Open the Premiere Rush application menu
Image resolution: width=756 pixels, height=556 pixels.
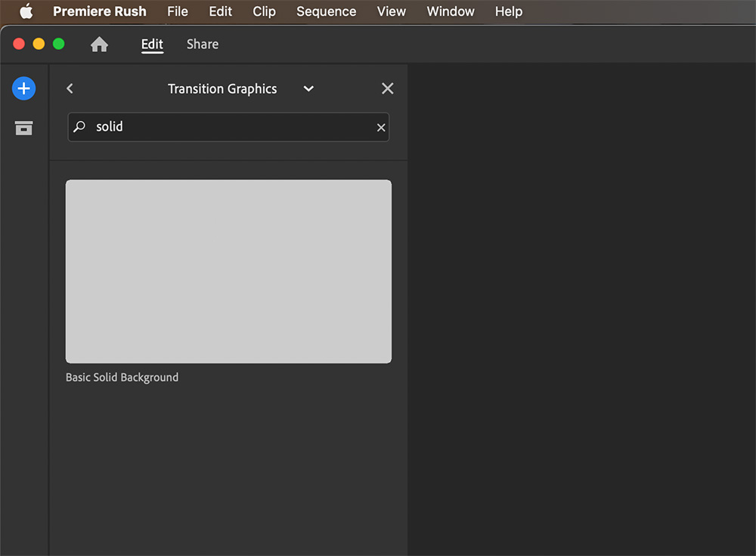point(99,11)
